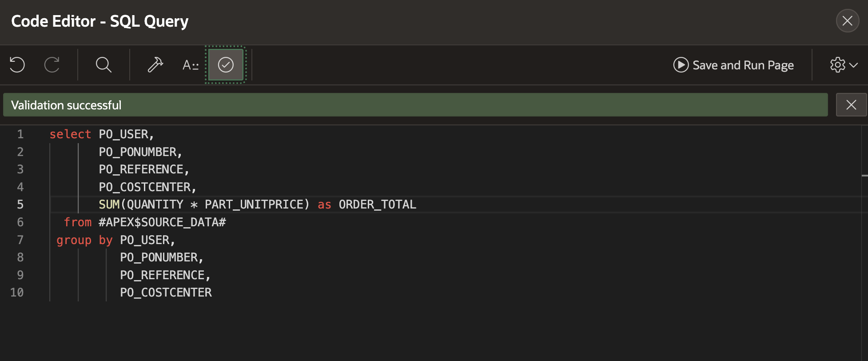Click the select keyword on line 1
The height and width of the screenshot is (361, 868).
coord(70,134)
